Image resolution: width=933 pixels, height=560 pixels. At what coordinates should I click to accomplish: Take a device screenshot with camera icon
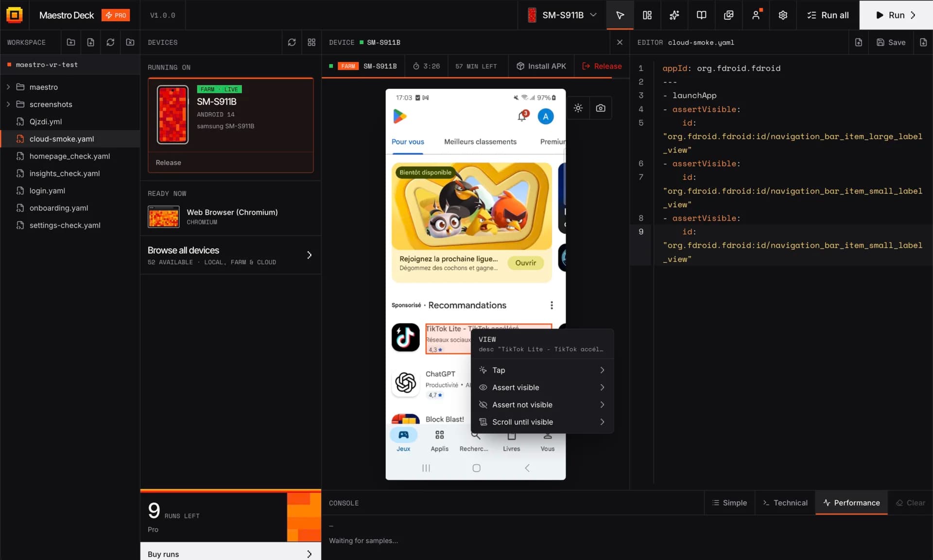click(x=601, y=108)
